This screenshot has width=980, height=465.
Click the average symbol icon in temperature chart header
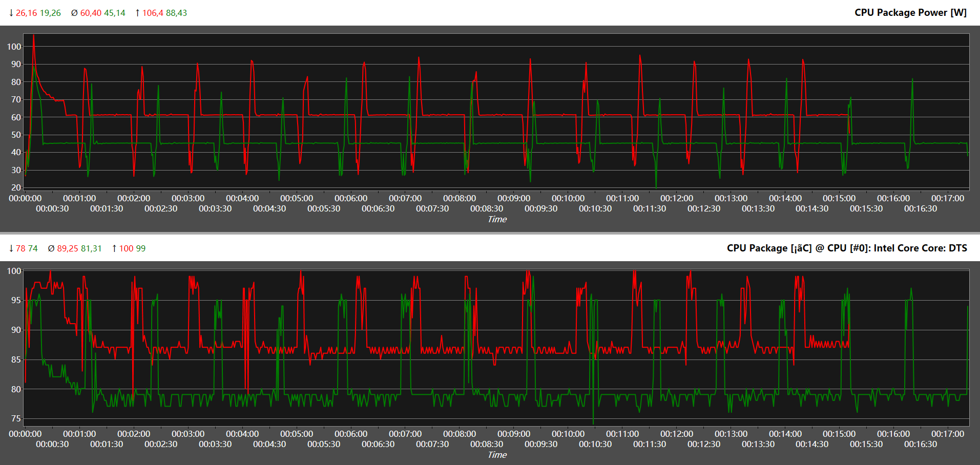[51, 248]
